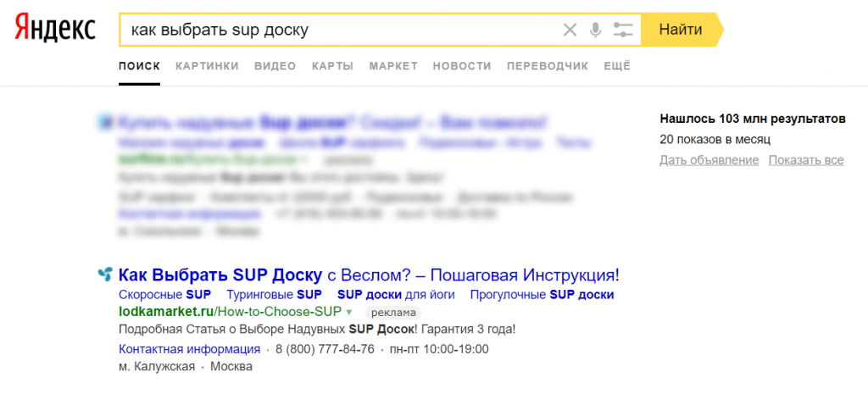Screen dimensions: 868x394
Task: Click the Яндекс logo
Action: pos(55,29)
